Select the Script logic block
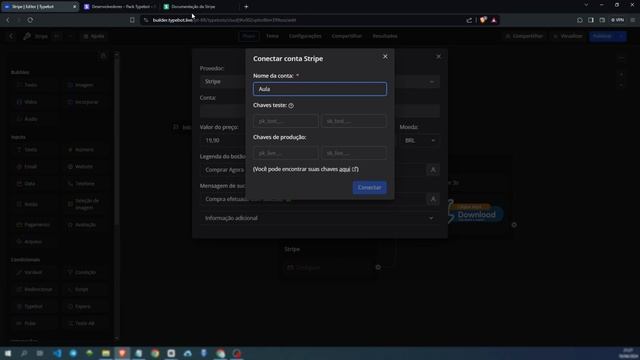 click(x=84, y=289)
